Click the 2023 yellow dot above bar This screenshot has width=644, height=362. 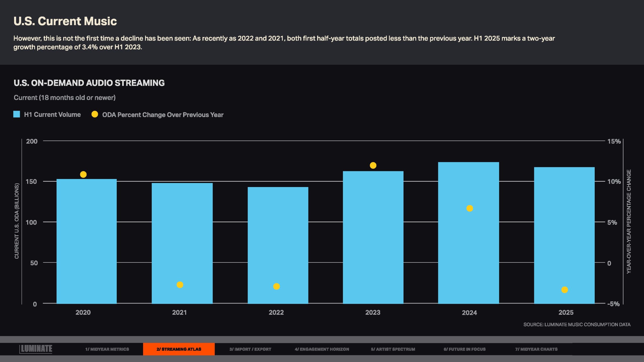coord(373,165)
